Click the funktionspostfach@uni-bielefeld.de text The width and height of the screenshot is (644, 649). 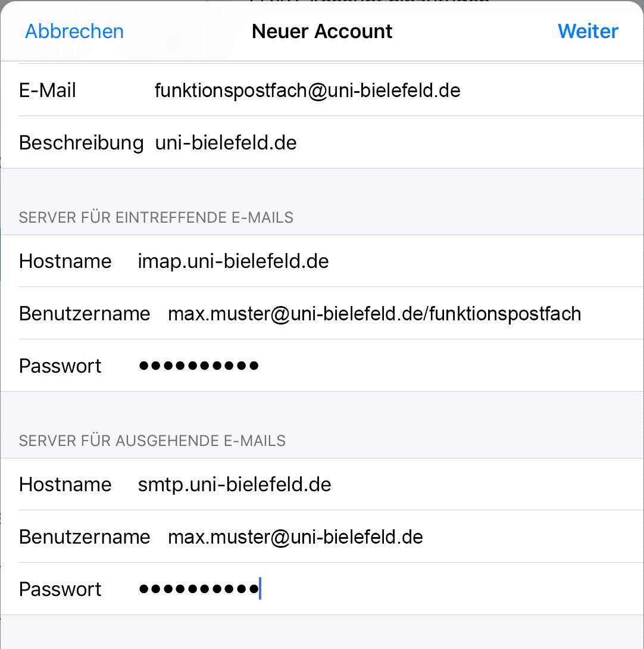[308, 91]
